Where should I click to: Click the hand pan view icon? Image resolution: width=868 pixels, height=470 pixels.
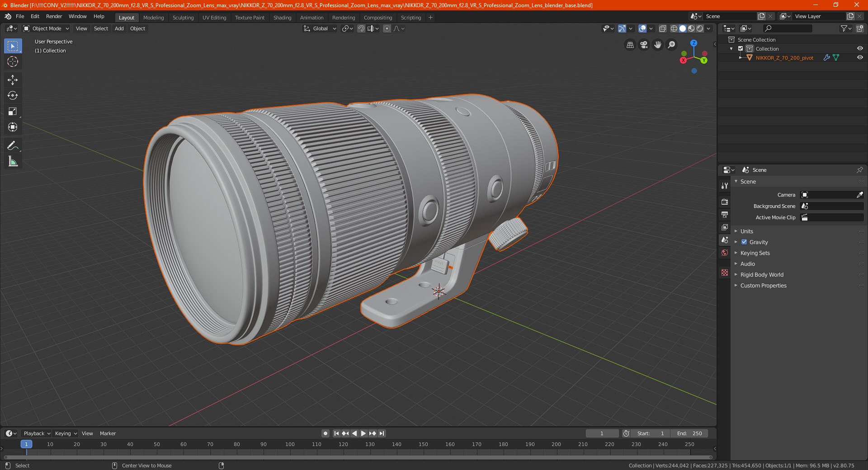click(x=658, y=45)
